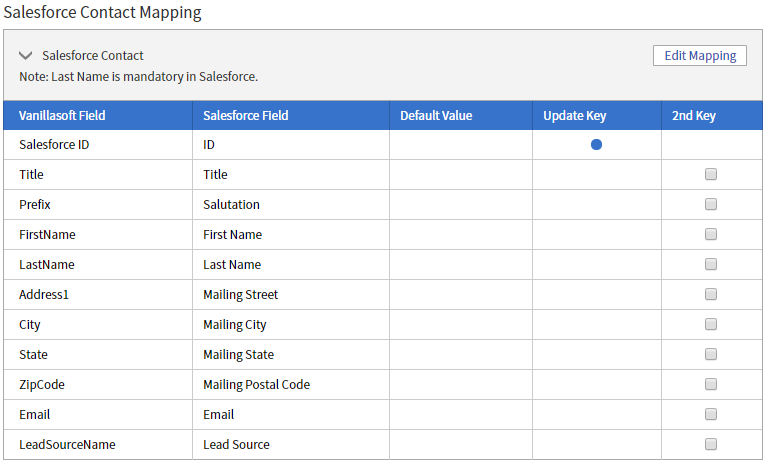Select the Update Key radio for Salesforce ID
The height and width of the screenshot is (466, 768).
[596, 145]
